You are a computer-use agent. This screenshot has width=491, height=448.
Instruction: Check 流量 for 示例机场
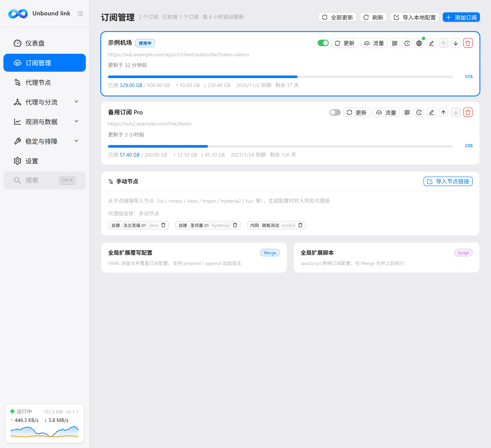click(374, 43)
